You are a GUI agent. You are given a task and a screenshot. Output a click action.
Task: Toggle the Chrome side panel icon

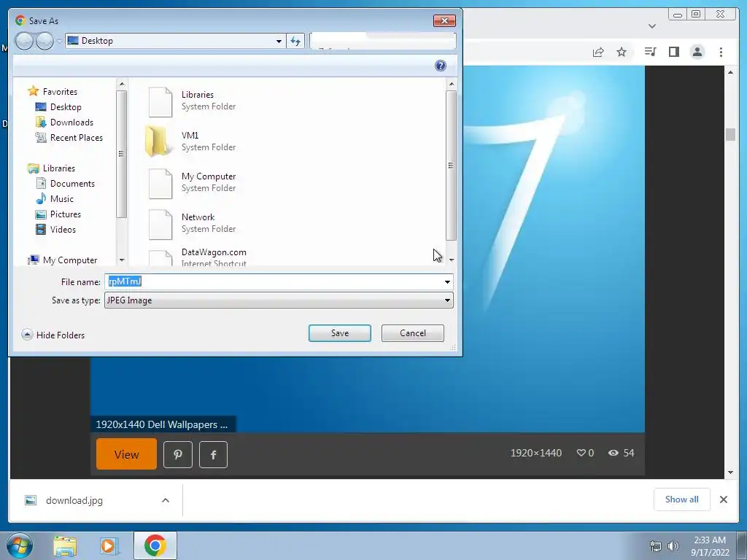click(673, 52)
